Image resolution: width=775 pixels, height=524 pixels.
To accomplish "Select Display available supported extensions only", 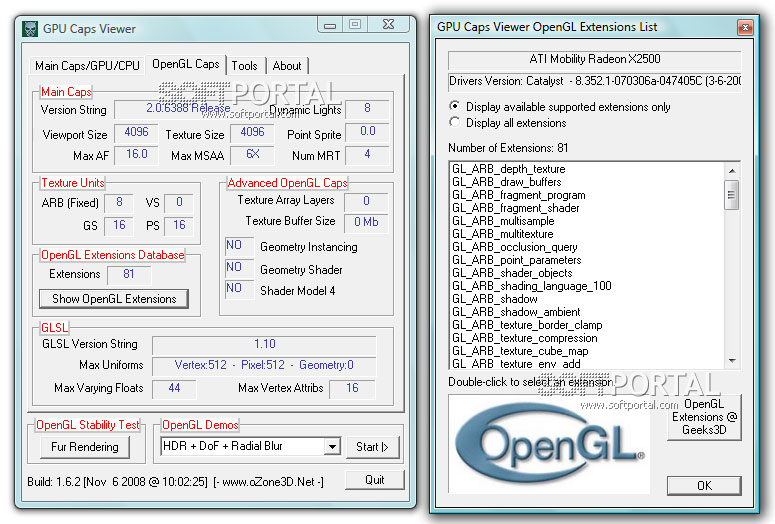I will click(x=560, y=107).
